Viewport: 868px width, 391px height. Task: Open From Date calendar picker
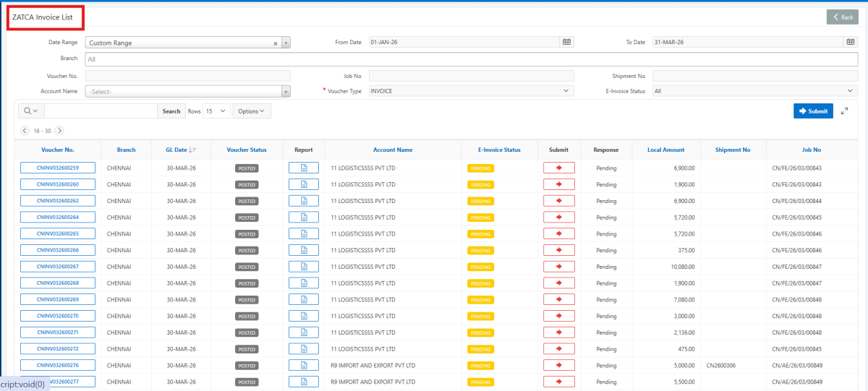pyautogui.click(x=567, y=42)
